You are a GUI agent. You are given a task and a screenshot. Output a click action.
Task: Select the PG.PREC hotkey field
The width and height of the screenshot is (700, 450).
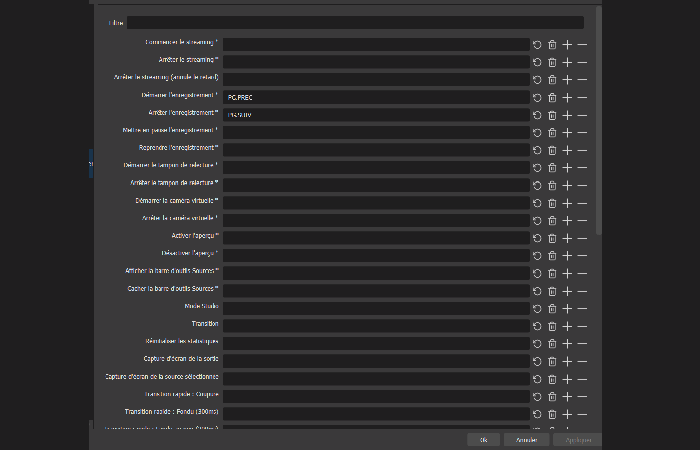coord(376,97)
